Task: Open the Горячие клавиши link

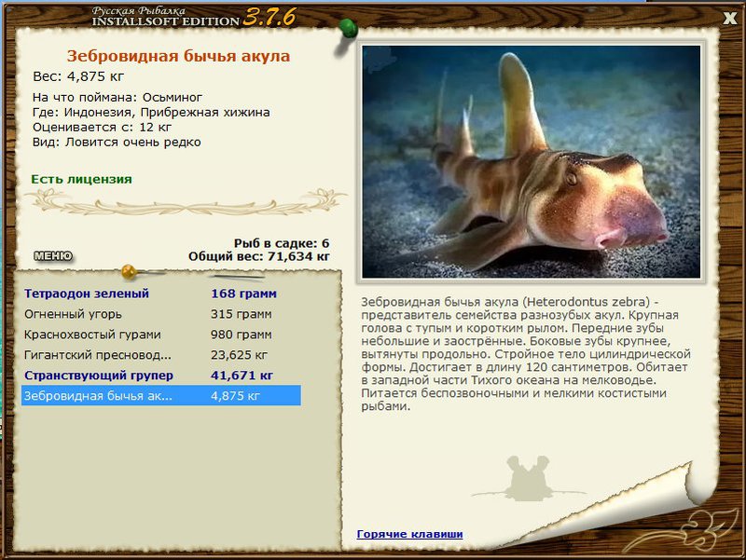Action: [409, 534]
